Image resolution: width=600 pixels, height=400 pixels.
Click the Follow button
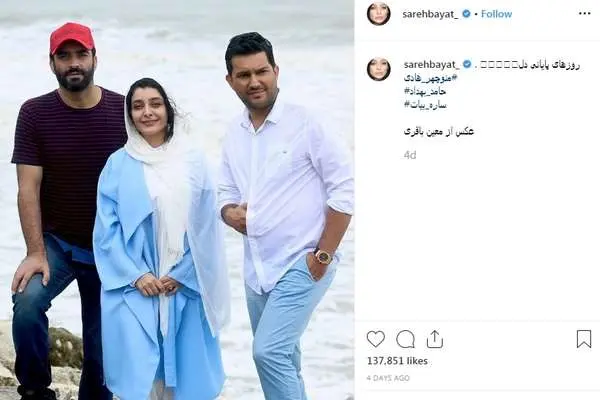coord(496,14)
